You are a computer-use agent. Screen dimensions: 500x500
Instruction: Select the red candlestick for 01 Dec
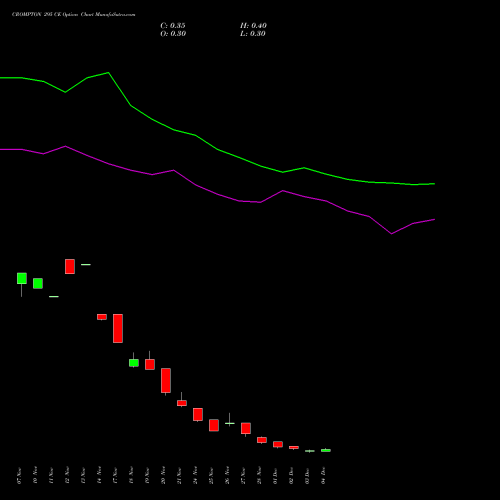tap(278, 444)
